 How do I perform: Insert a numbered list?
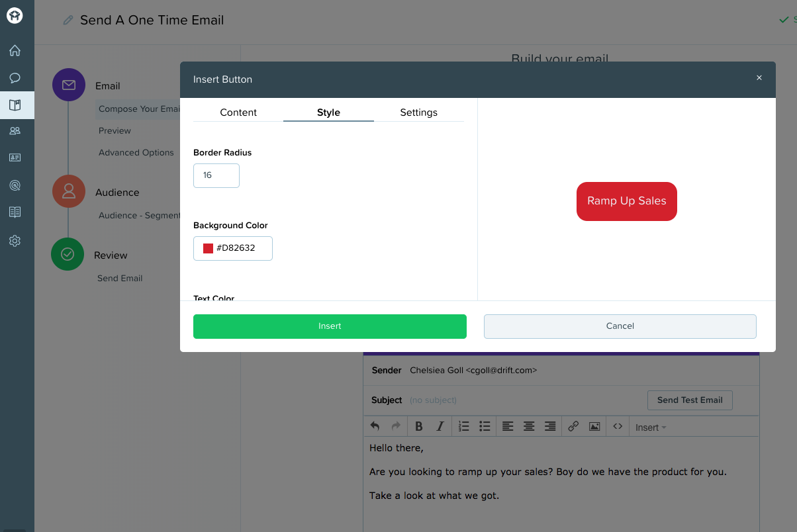[x=463, y=427]
